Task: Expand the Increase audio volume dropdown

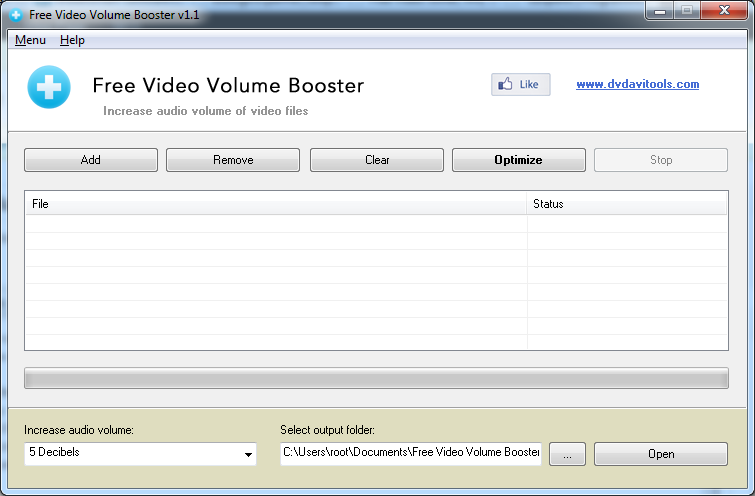Action: point(248,455)
